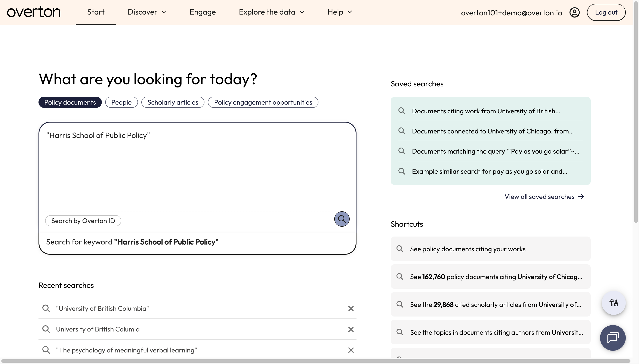Click the vertical page scrollbar
The height and width of the screenshot is (364, 639).
636,112
